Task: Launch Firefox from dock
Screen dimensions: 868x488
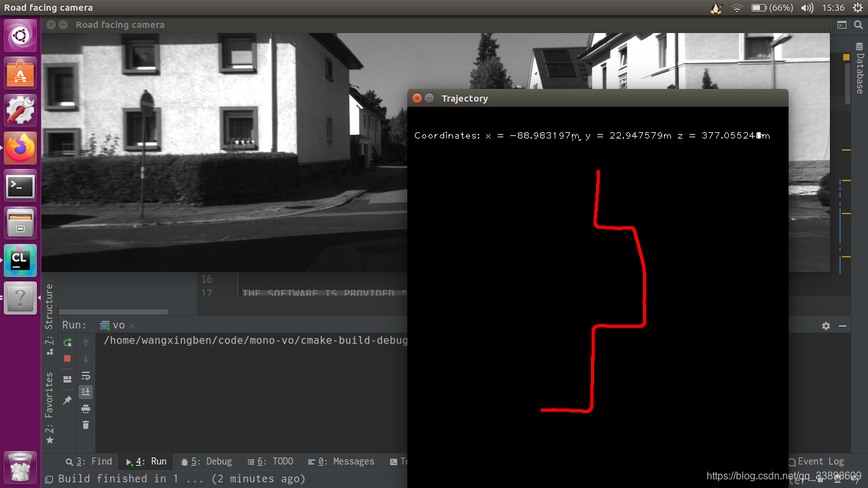Action: (x=20, y=148)
